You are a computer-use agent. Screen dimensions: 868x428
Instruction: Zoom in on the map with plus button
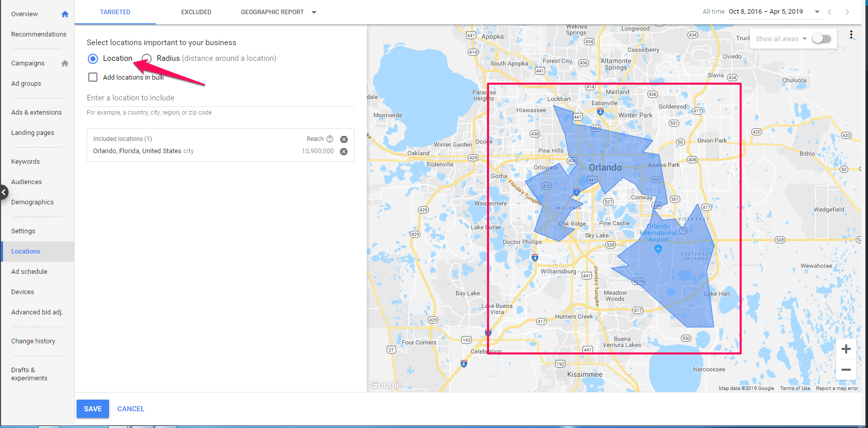846,349
